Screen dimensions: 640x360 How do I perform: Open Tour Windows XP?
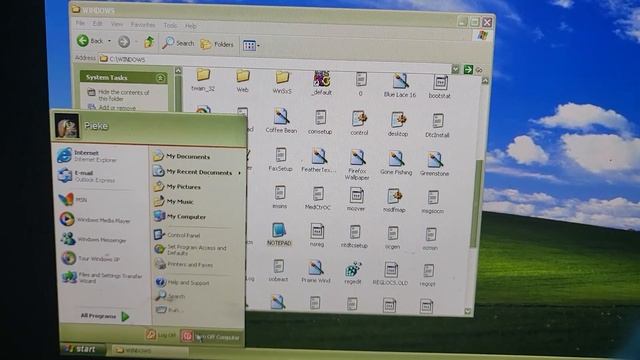91,258
